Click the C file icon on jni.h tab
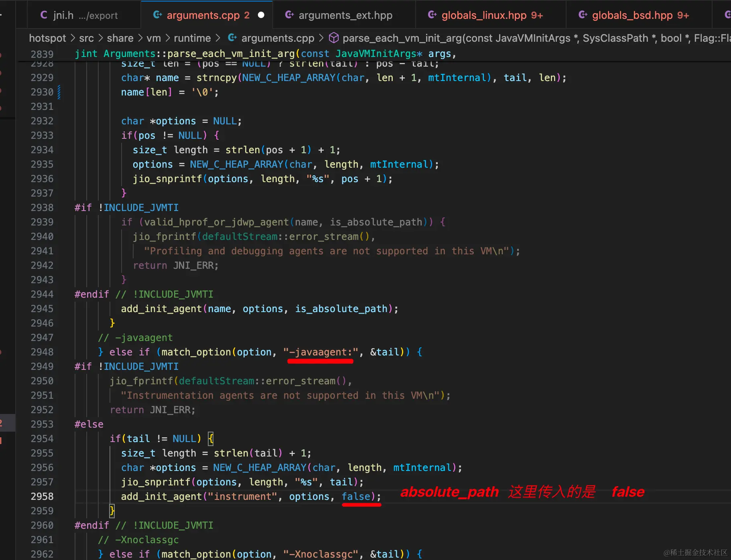Viewport: 731px width, 560px height. click(x=44, y=15)
